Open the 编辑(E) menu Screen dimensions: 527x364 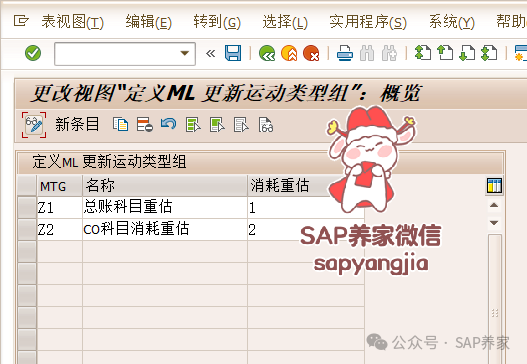click(x=149, y=22)
